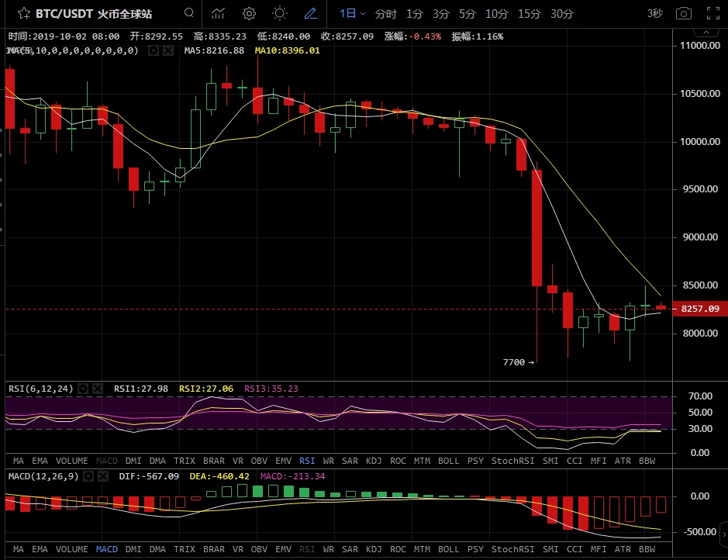
Task: Remove the MA indicator with X
Action: coord(167,50)
